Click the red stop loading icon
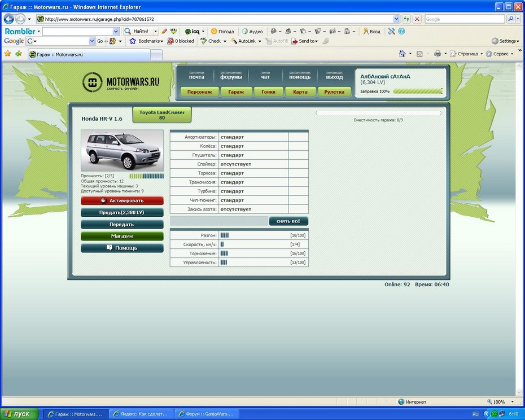 [417, 19]
